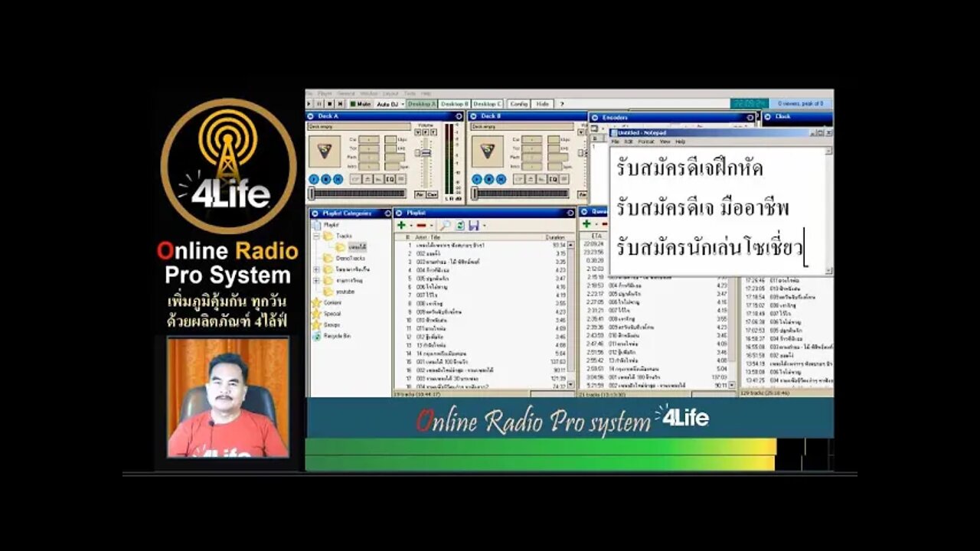Open Notepad View menu
This screenshot has height=551, width=980.
tap(665, 142)
